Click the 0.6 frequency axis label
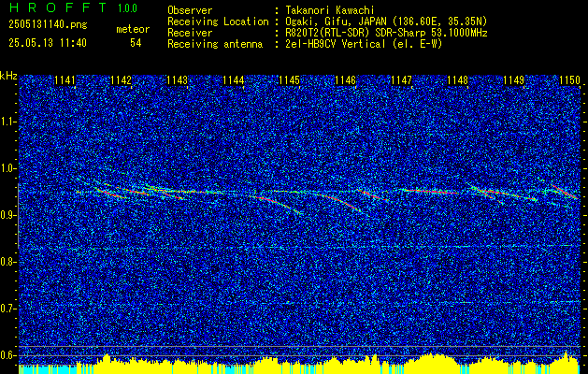Image resolution: width=588 pixels, height=374 pixels. [x=8, y=355]
